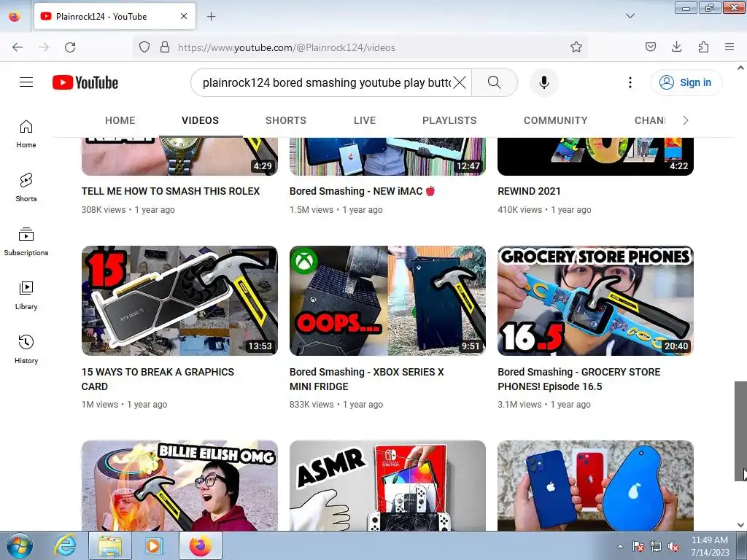This screenshot has width=747, height=560.
Task: Click the Firefox address bar URL
Action: pos(286,47)
